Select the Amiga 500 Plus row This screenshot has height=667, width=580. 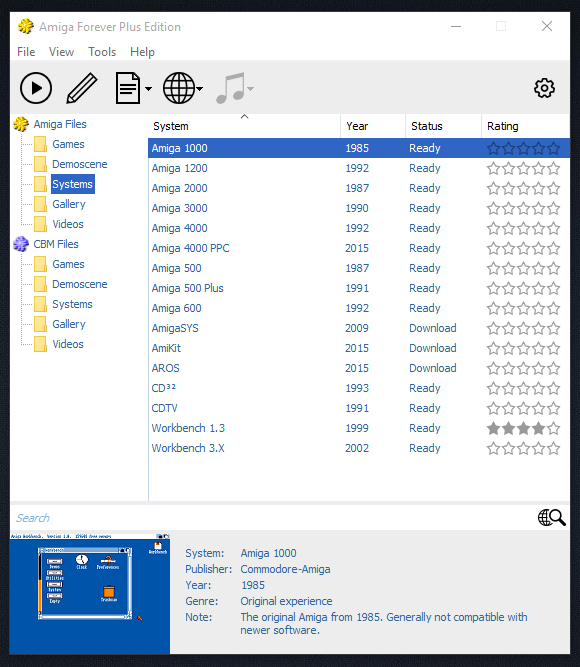click(359, 288)
